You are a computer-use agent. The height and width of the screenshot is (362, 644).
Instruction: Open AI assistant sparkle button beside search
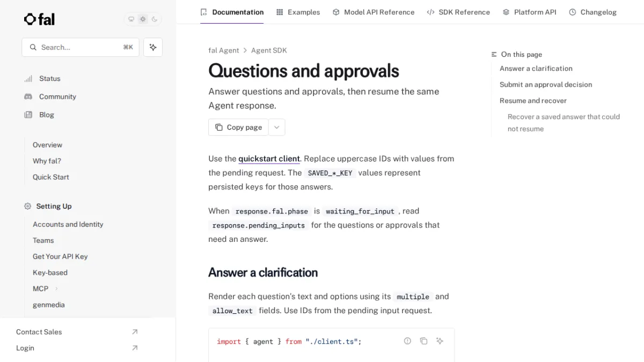153,47
